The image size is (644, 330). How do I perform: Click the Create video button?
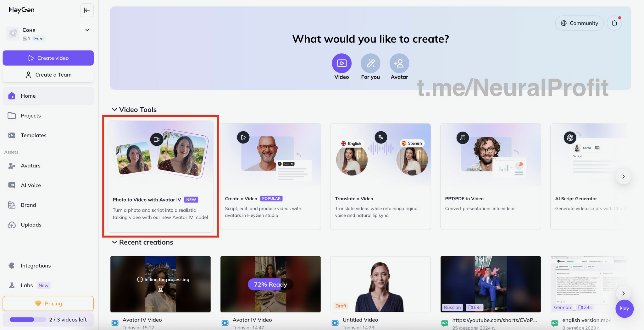tap(48, 58)
